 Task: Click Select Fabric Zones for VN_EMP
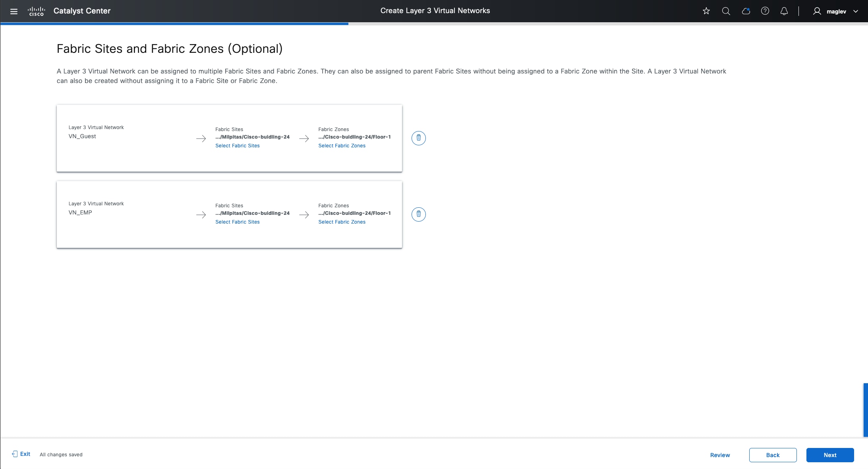[342, 222]
